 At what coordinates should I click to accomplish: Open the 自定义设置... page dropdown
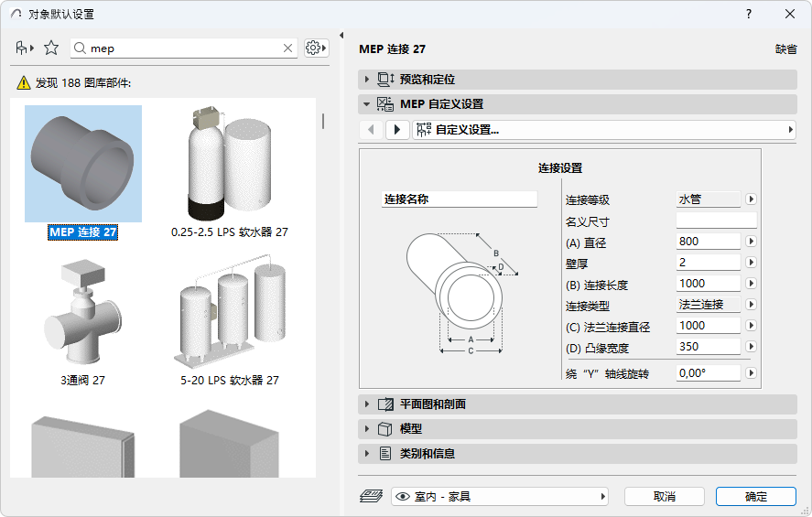click(604, 129)
